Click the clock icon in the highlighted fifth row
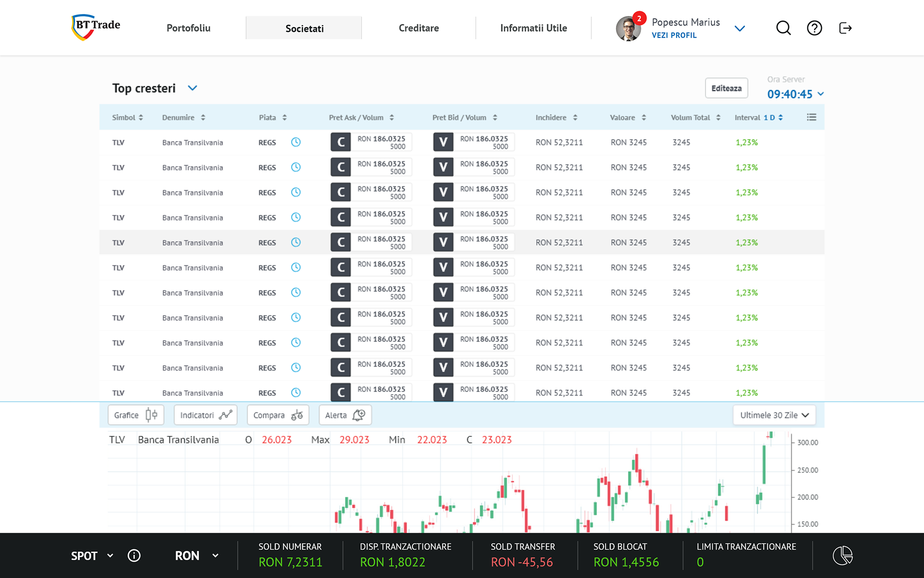 (x=296, y=242)
